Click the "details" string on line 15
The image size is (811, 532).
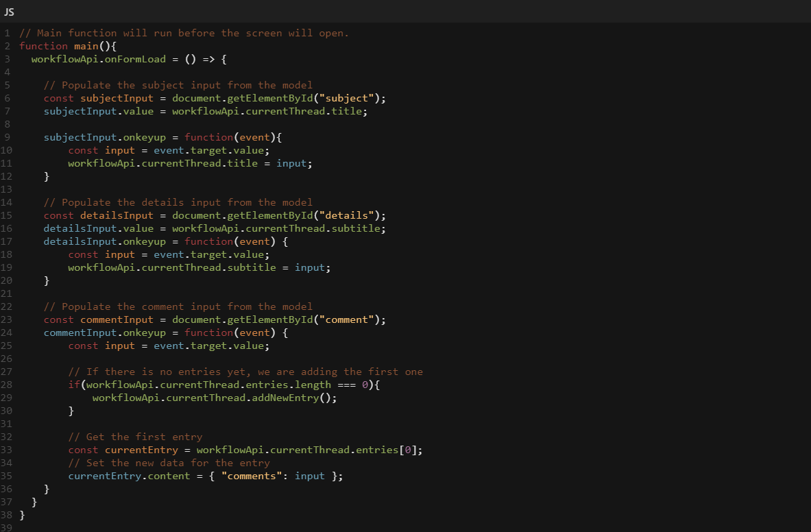349,215
